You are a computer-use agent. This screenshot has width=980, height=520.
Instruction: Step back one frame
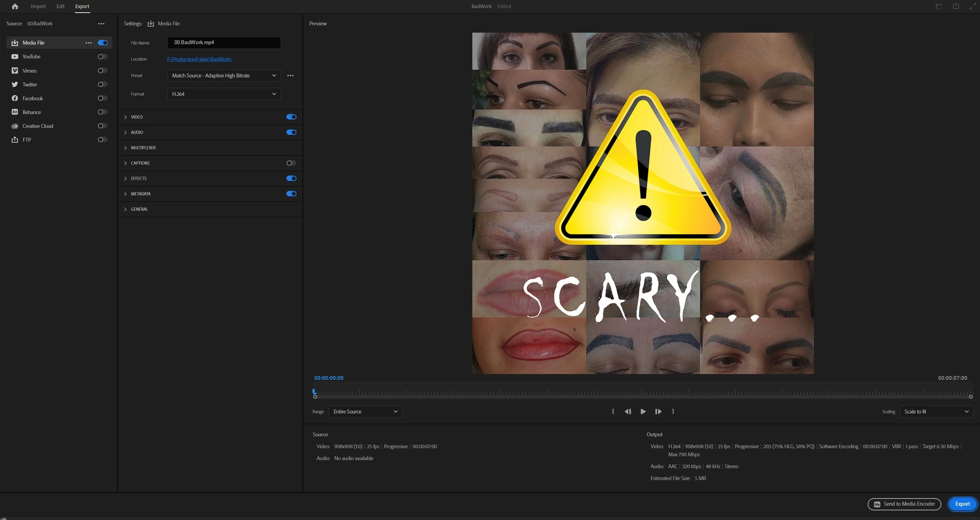[628, 411]
